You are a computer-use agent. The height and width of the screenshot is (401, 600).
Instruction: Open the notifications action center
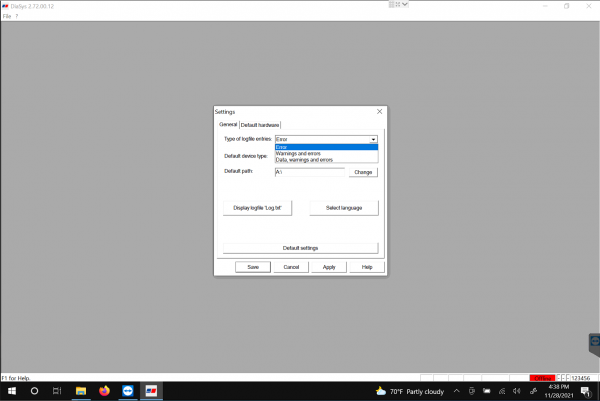click(x=585, y=391)
